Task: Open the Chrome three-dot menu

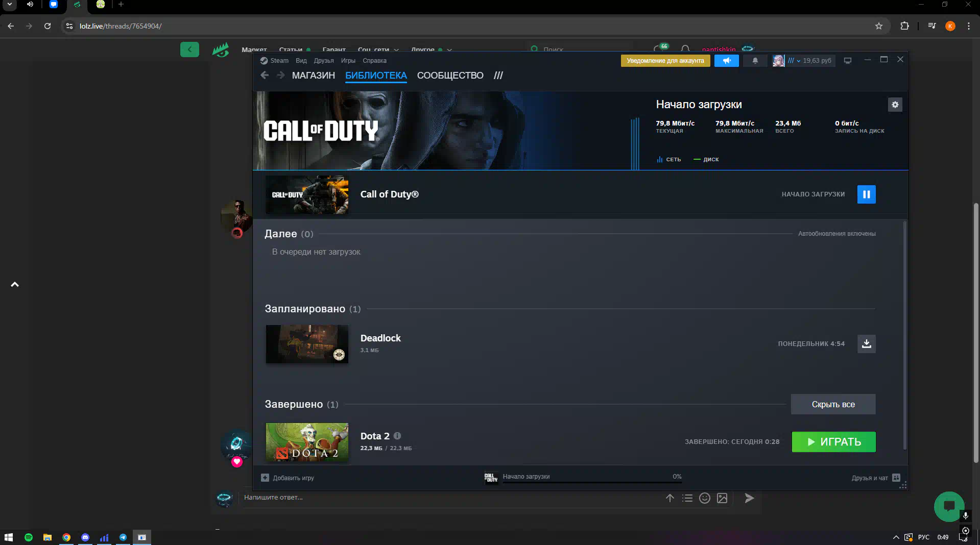Action: [x=968, y=26]
